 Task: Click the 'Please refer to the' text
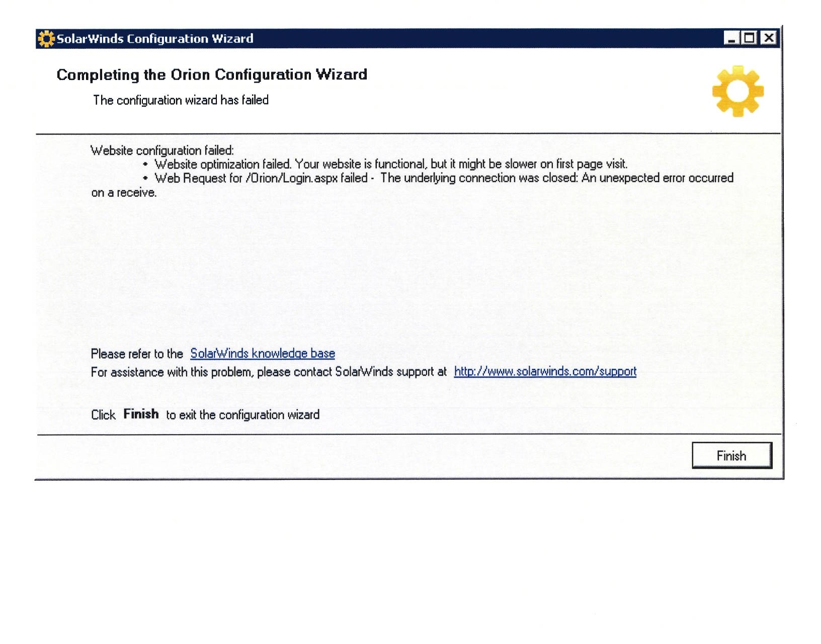[137, 354]
